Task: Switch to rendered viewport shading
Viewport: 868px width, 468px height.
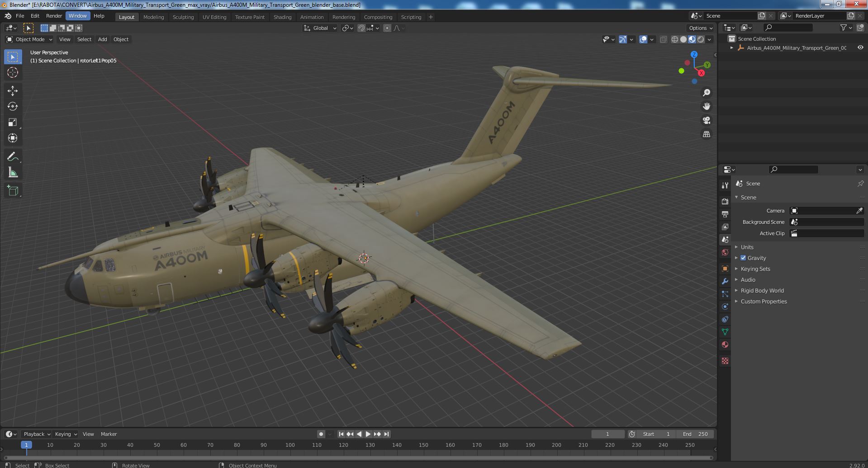Action: tap(701, 39)
